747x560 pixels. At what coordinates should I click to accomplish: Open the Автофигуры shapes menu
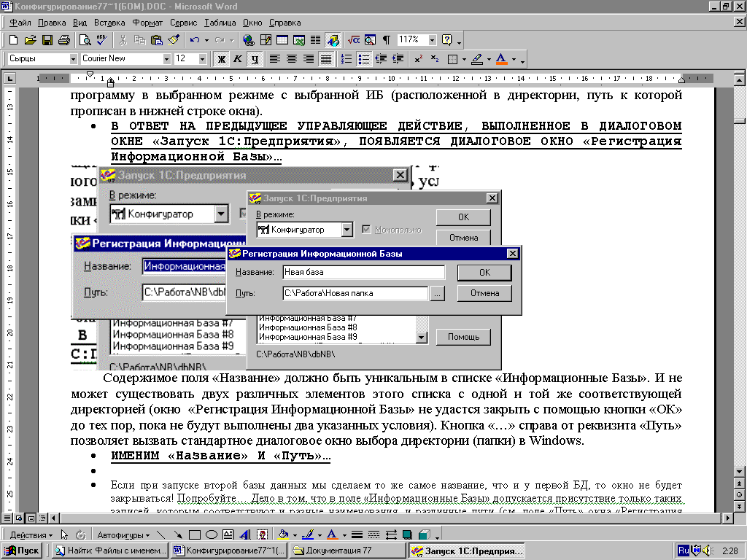123,534
